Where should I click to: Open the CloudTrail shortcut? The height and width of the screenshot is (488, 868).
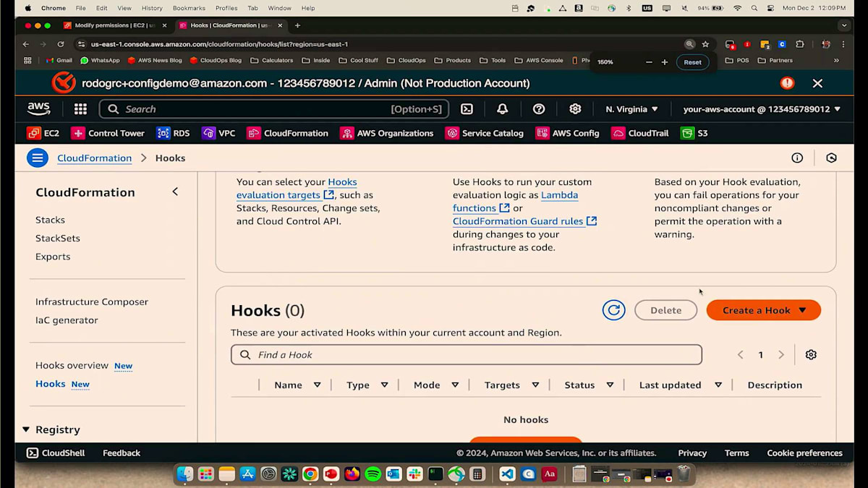point(640,133)
